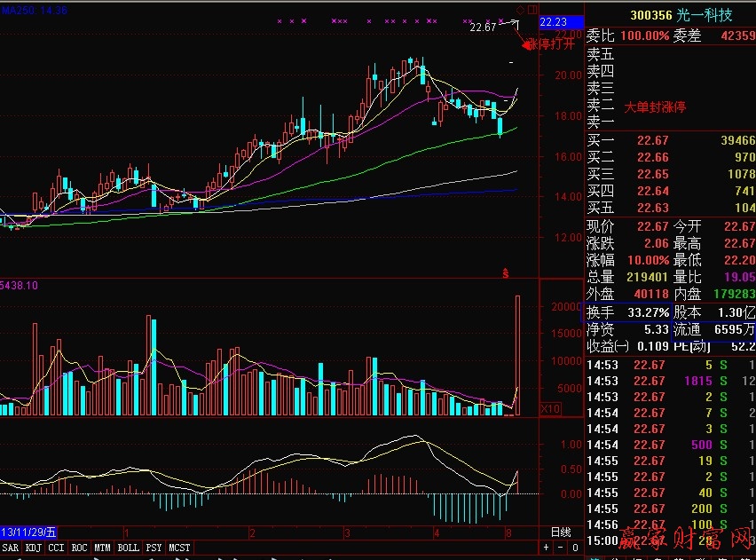This screenshot has height=560, width=756.
Task: Click the tallest volume bar on the right
Action: click(518, 355)
